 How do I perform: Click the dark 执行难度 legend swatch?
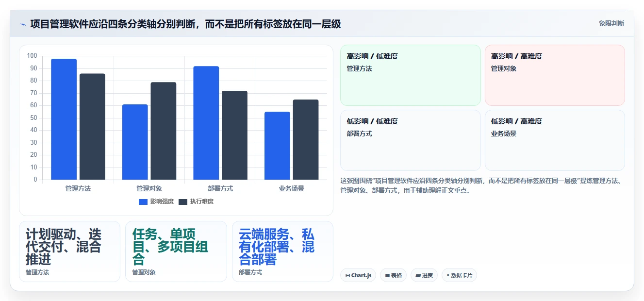[183, 201]
